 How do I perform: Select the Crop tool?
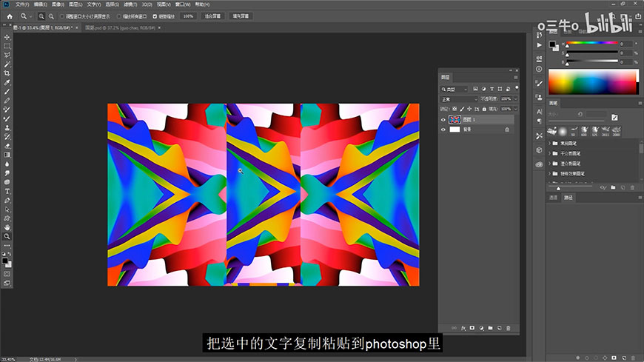point(7,73)
